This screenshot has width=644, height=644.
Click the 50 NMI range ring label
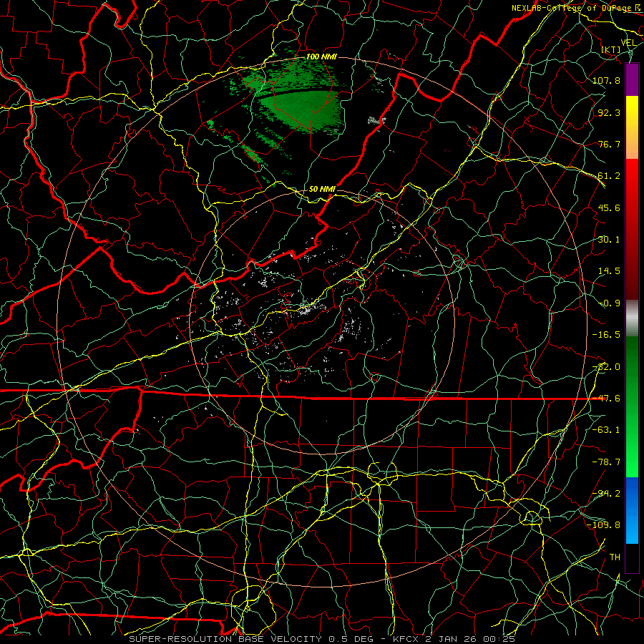tap(322, 189)
